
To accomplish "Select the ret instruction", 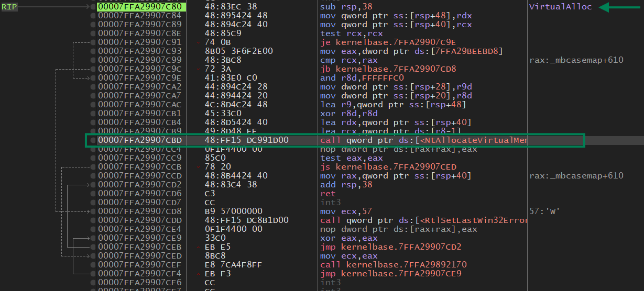I will (x=328, y=194).
